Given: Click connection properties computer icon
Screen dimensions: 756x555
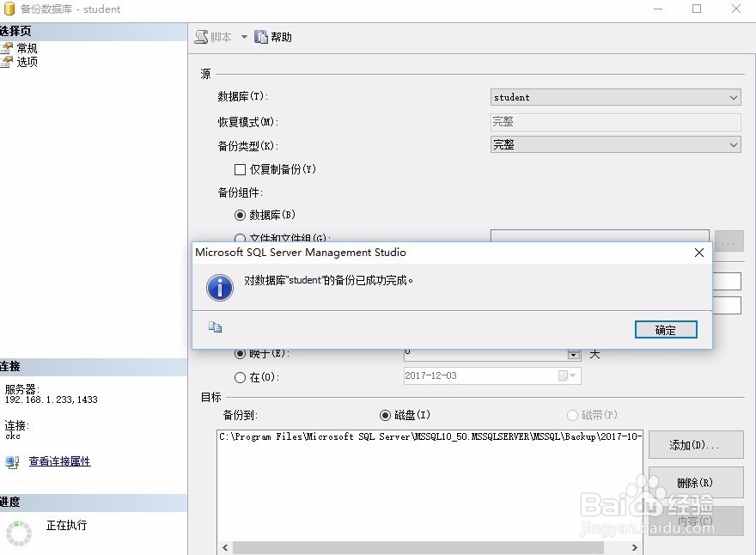Looking at the screenshot, I should point(12,462).
